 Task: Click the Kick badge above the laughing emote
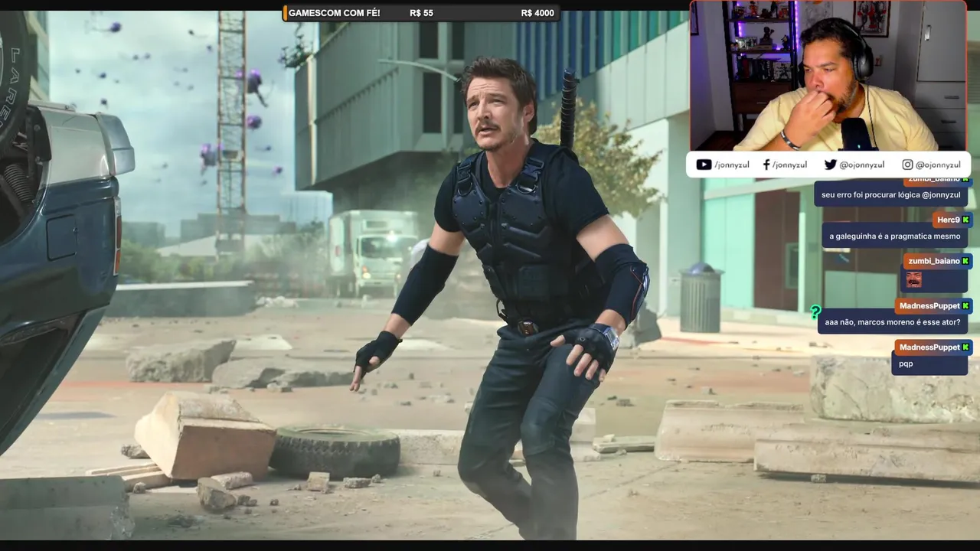click(965, 261)
